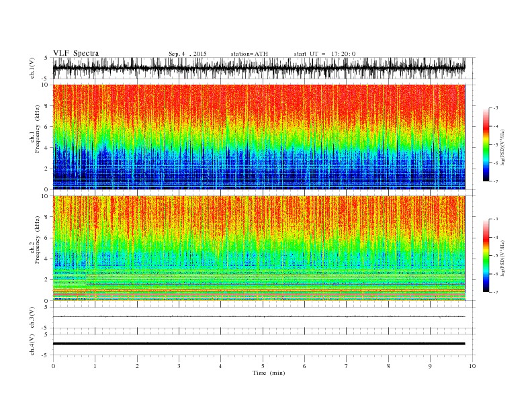Viewport: 532px width, 411px height.
Task: Click time axis tick label '7'
Action: [347, 366]
